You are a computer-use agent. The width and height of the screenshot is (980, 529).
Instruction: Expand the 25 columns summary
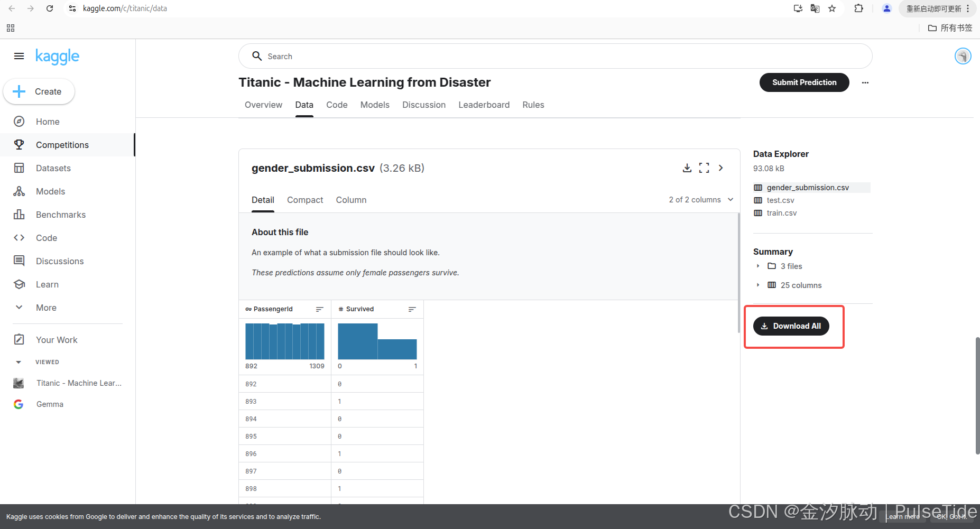tap(758, 285)
